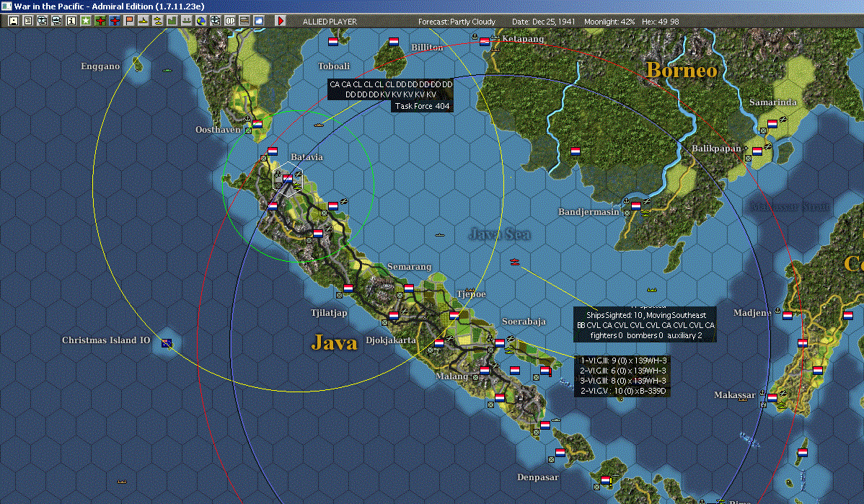Click the 'Hex: 49 98' status text
864x504 pixels.
(x=660, y=22)
